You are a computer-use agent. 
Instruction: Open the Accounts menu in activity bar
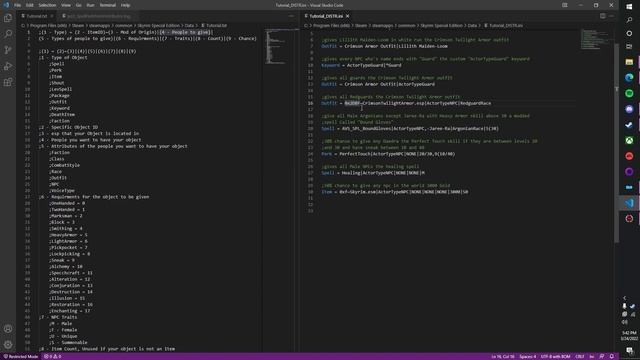coord(8,329)
